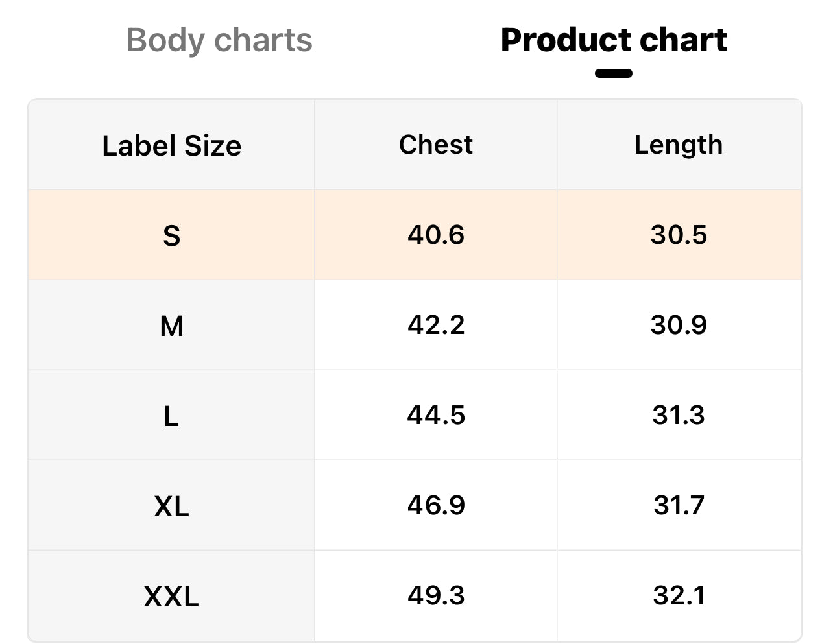Switch to the Body charts tab
Viewport: 833px width, 644px height.
click(219, 40)
